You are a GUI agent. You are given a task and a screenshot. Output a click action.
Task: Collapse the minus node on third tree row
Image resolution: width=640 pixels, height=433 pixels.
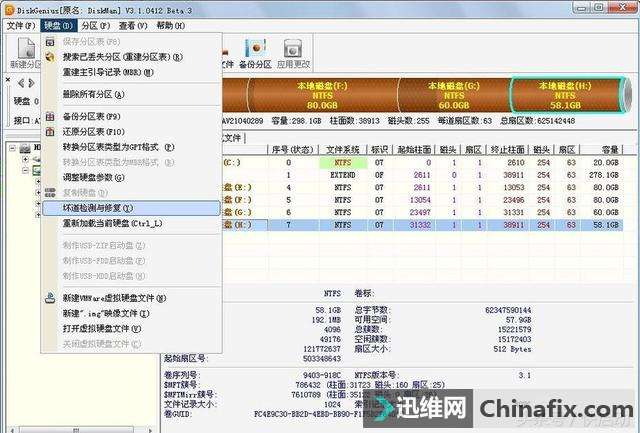(25, 170)
